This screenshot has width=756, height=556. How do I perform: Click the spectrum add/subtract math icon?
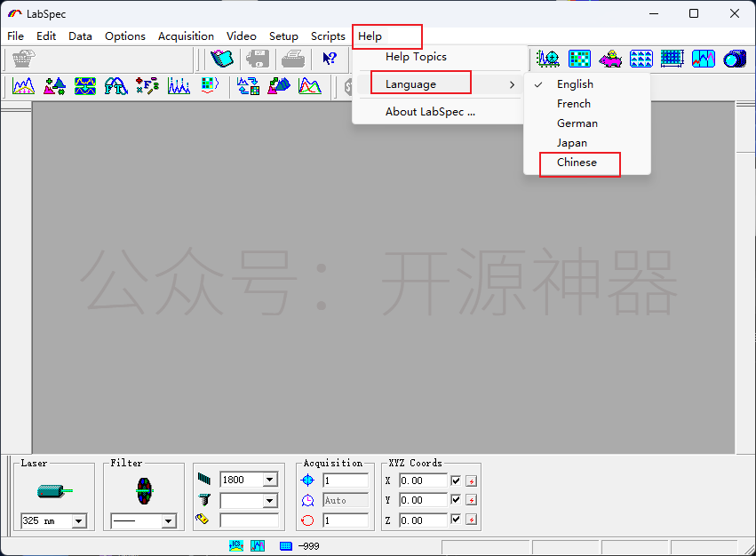(x=54, y=86)
